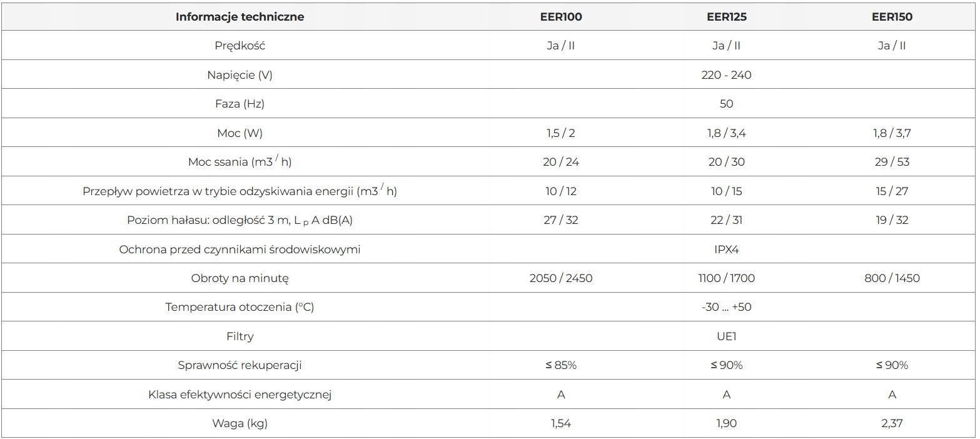Screen dimensions: 980x439
Task: Click the EER150 column header
Action: (892, 17)
